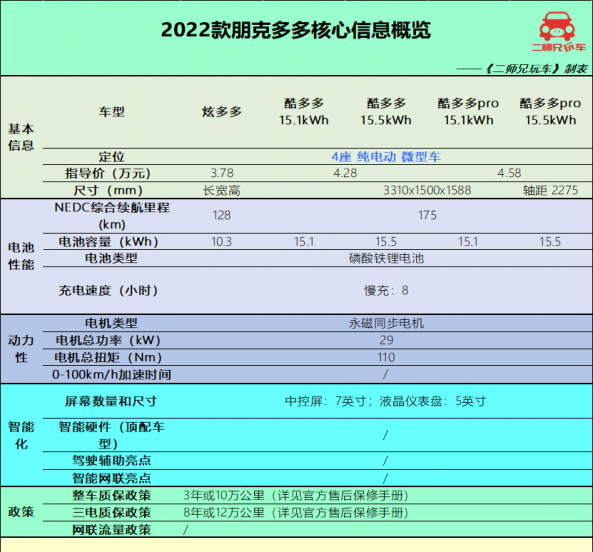Click the red car logo icon
Screen dimensions: 593x552
click(557, 26)
